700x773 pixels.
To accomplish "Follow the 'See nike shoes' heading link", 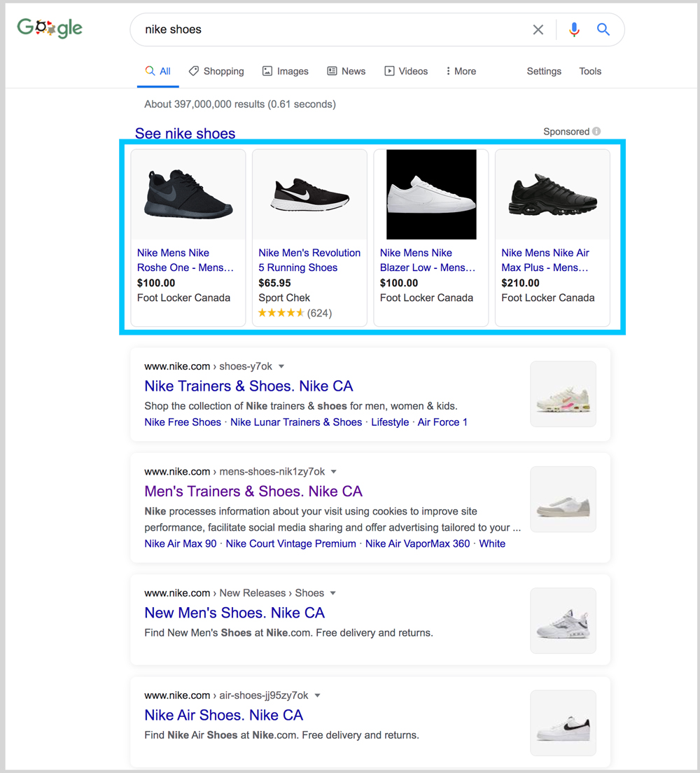I will [185, 133].
